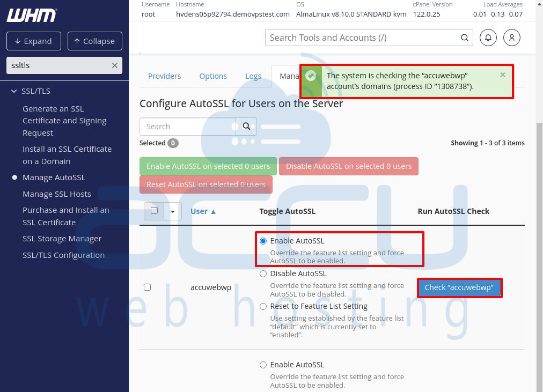Dismiss the system checking notification
The height and width of the screenshot is (392, 543).
pos(502,75)
